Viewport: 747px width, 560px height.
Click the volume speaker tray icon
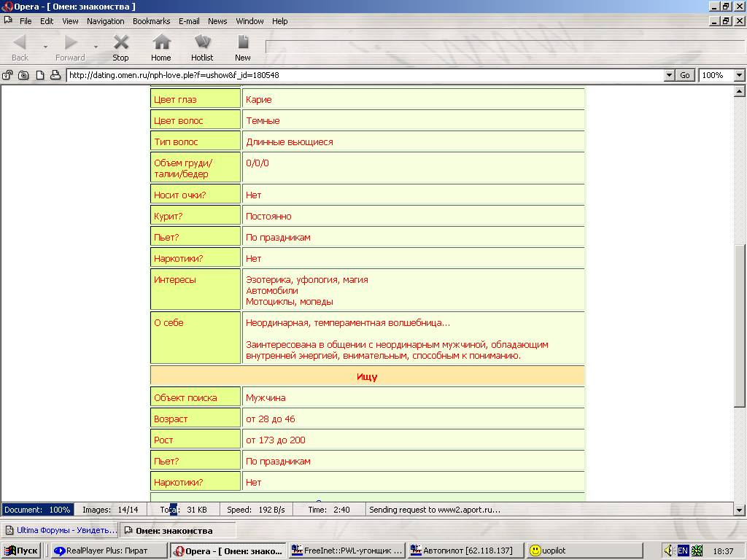tap(668, 551)
